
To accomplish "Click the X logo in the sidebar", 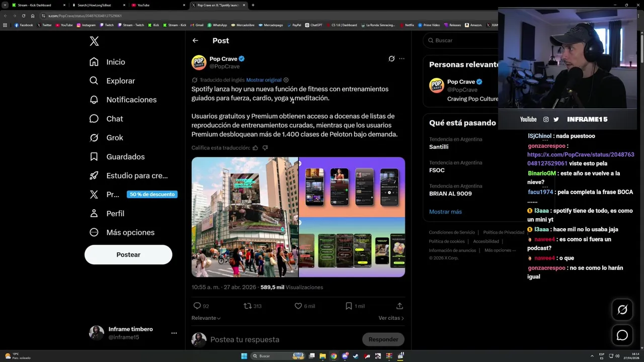I will click(x=94, y=41).
